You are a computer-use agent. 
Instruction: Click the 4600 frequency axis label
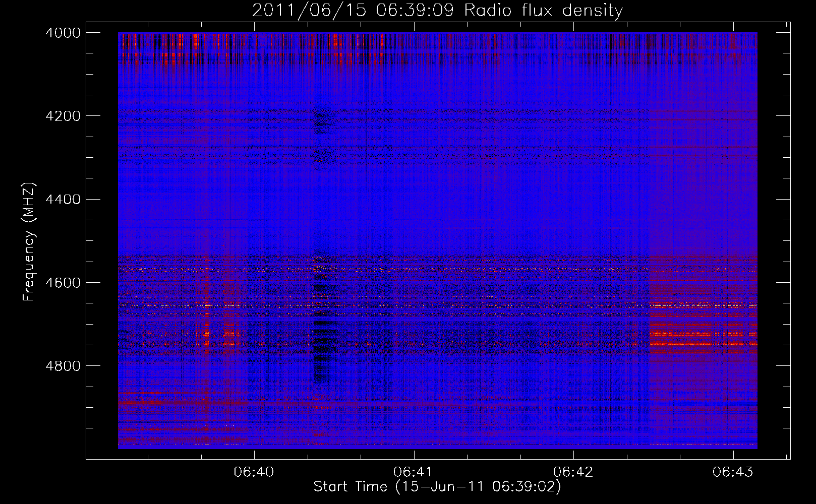click(x=63, y=283)
